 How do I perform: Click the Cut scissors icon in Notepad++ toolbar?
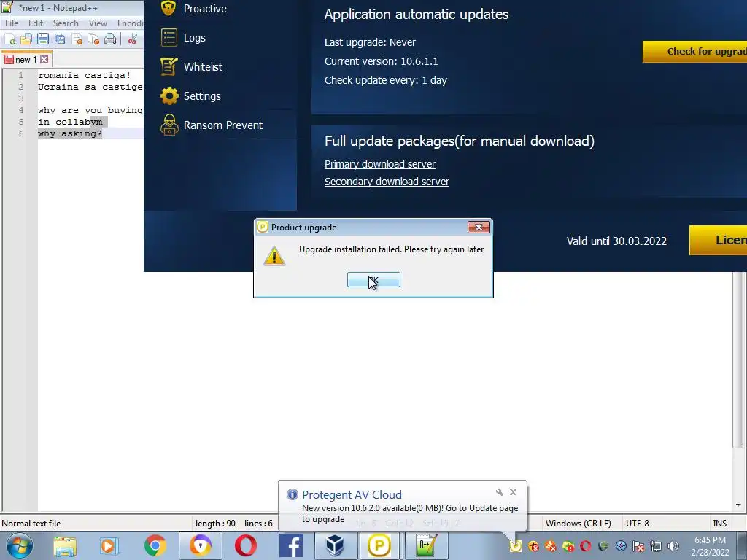(133, 39)
